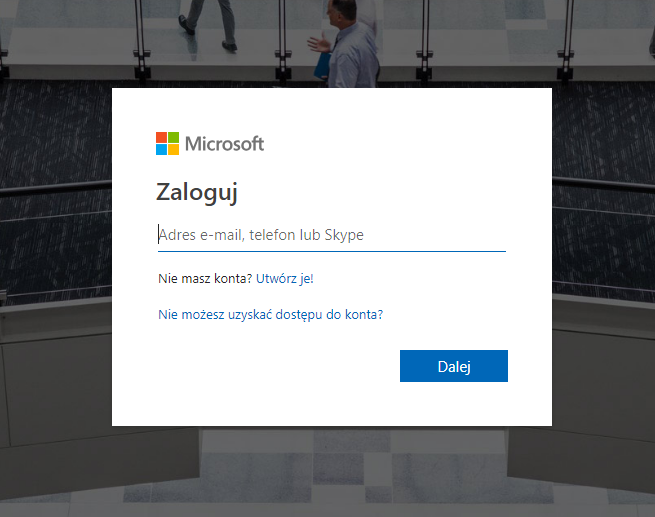Screen dimensions: 655x517
Task: Click the text cursor at start of email field
Action: [159, 236]
